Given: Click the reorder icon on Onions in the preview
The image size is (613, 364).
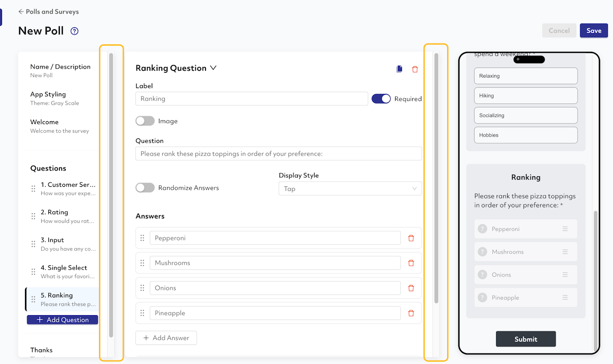Looking at the screenshot, I should (565, 275).
